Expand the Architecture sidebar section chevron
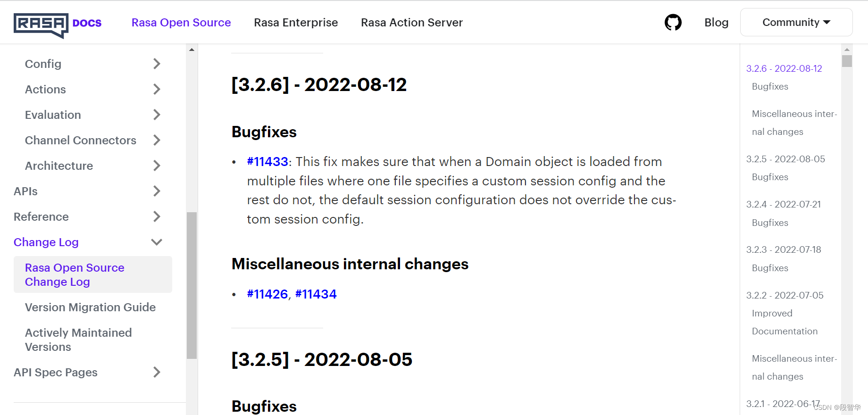Viewport: 868px width, 415px height. point(157,166)
